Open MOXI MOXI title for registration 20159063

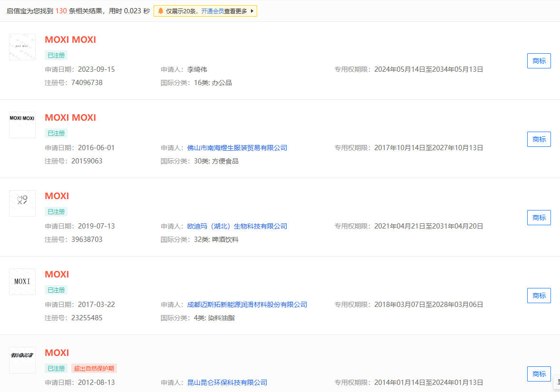click(x=70, y=118)
